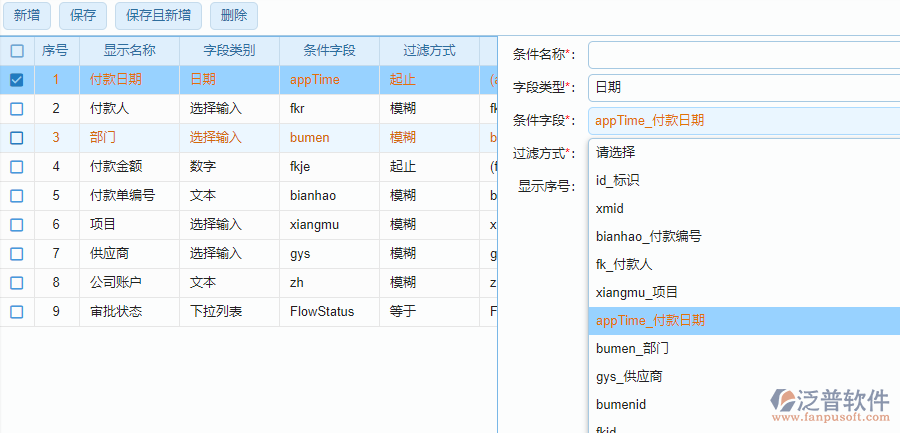Click the 字段类别 column header
This screenshot has height=433, width=900.
229,51
